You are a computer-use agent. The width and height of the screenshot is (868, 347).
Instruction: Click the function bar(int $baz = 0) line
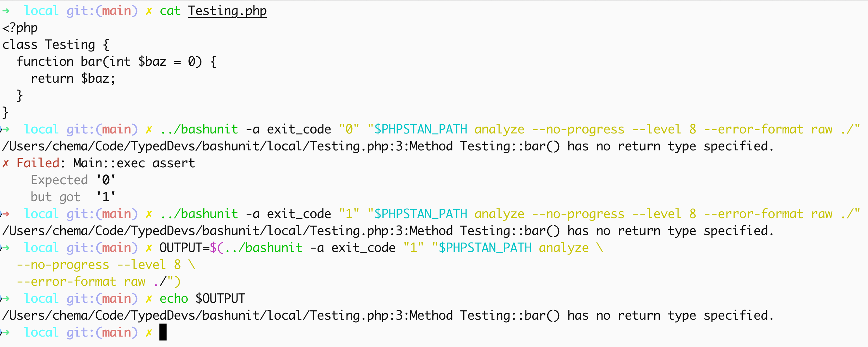coord(116,62)
